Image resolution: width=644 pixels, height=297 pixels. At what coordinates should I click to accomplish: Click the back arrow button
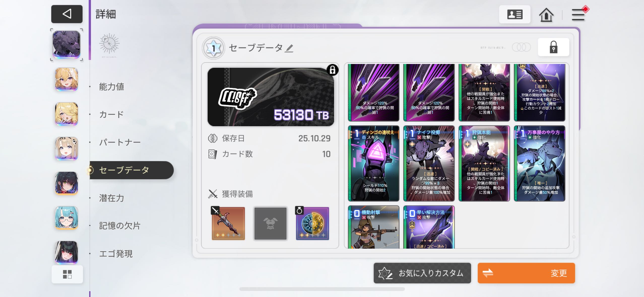point(67,14)
